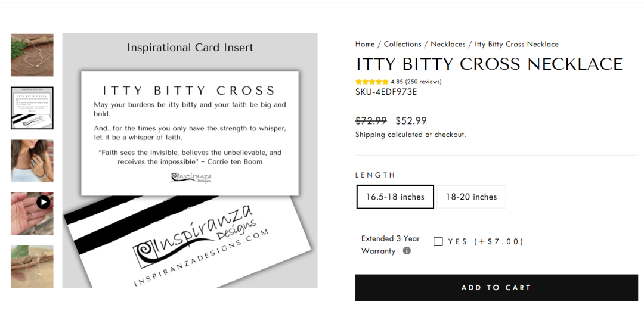644x314 pixels.
Task: View the 250 reviews link
Action: (423, 82)
